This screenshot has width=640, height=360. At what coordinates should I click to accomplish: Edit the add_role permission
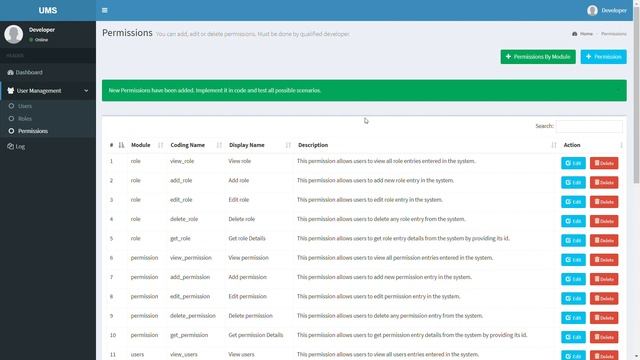click(573, 182)
